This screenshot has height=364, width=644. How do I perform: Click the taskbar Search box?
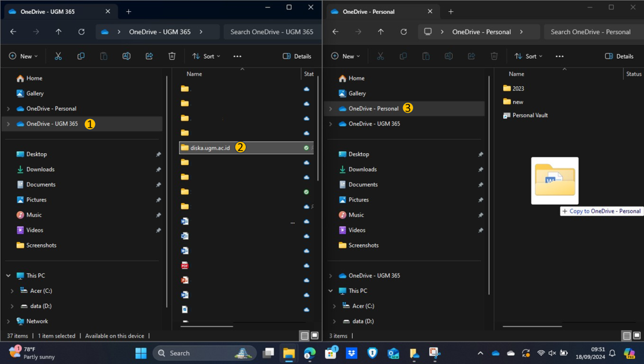pyautogui.click(x=204, y=353)
